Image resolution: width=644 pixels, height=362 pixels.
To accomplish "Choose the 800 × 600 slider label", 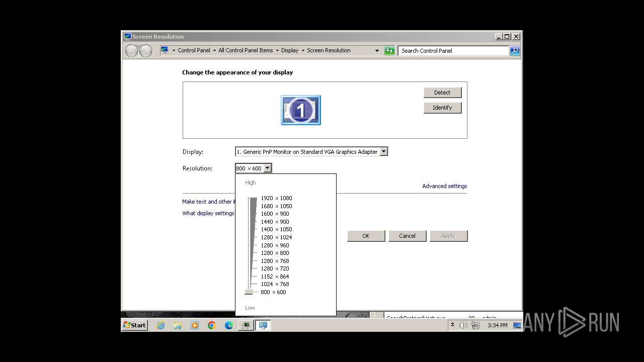I will (273, 292).
